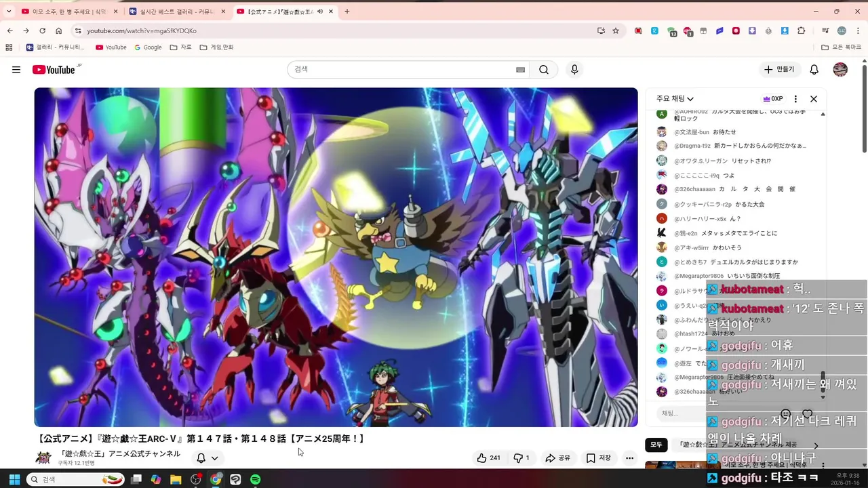Open Task View on the taskbar
The image size is (868, 488).
[136, 479]
